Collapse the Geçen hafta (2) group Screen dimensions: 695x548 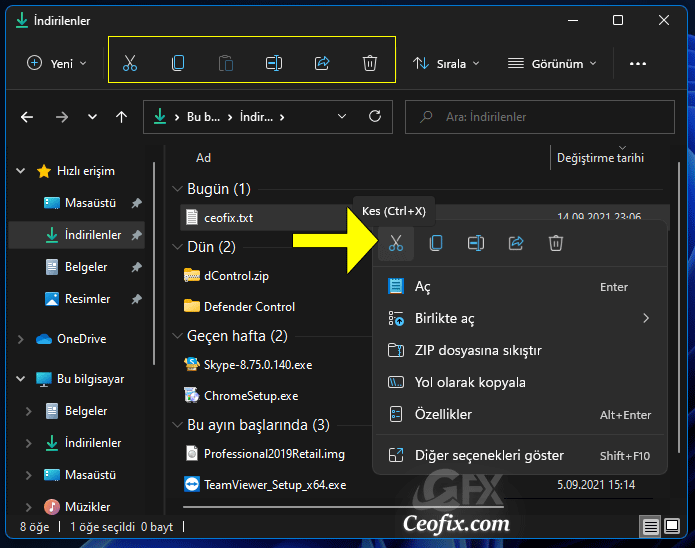177,336
